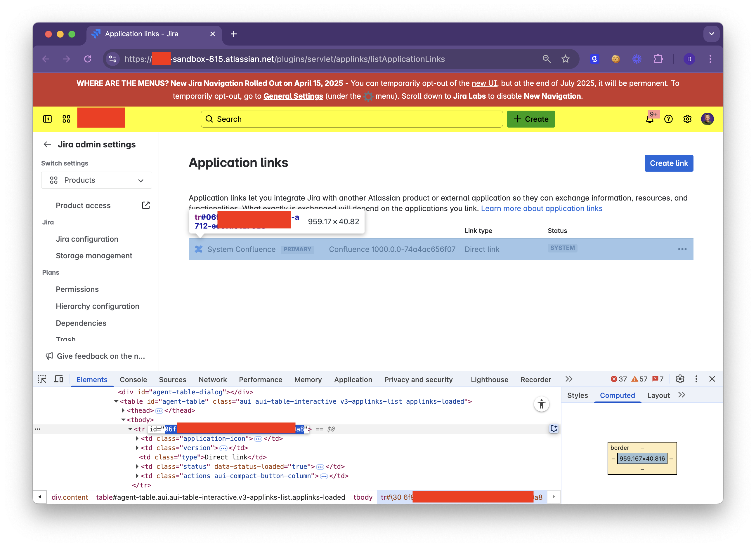This screenshot has width=756, height=547.
Task: Open Learn more about application links
Action: coord(542,208)
